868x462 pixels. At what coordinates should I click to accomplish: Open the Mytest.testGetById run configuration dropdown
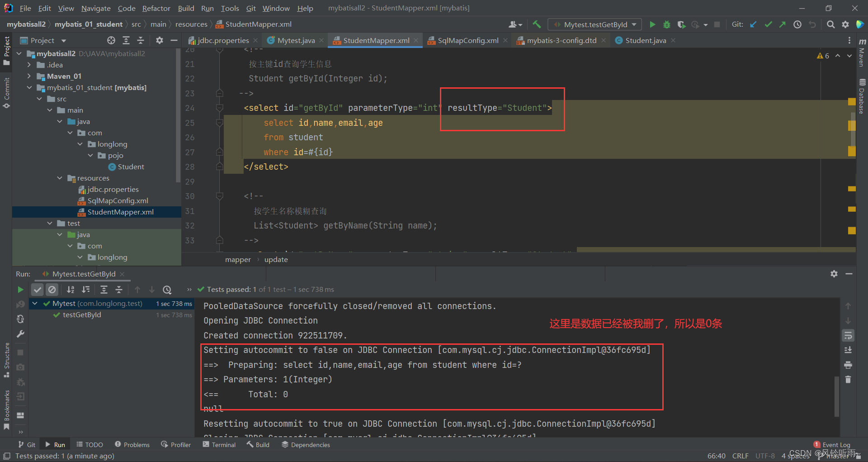pos(595,24)
